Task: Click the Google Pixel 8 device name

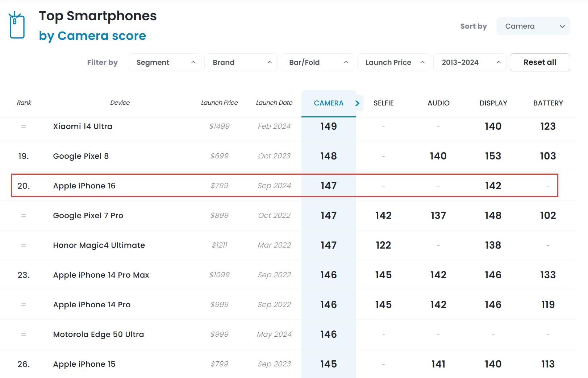Action: tap(81, 156)
